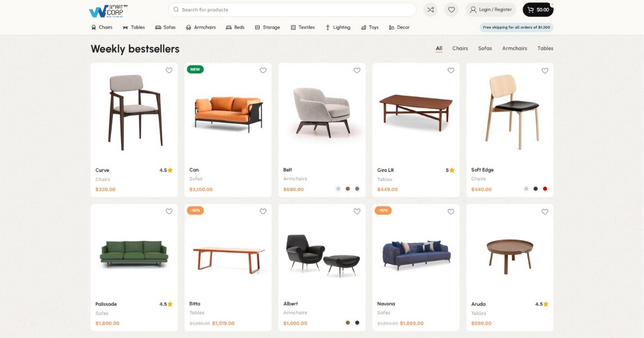
Task: Open the compare products shuffle icon
Action: pos(430,10)
